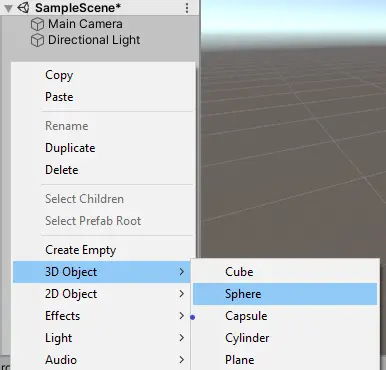Select the SampleScene* scene row
The height and width of the screenshot is (370, 386).
(x=100, y=8)
